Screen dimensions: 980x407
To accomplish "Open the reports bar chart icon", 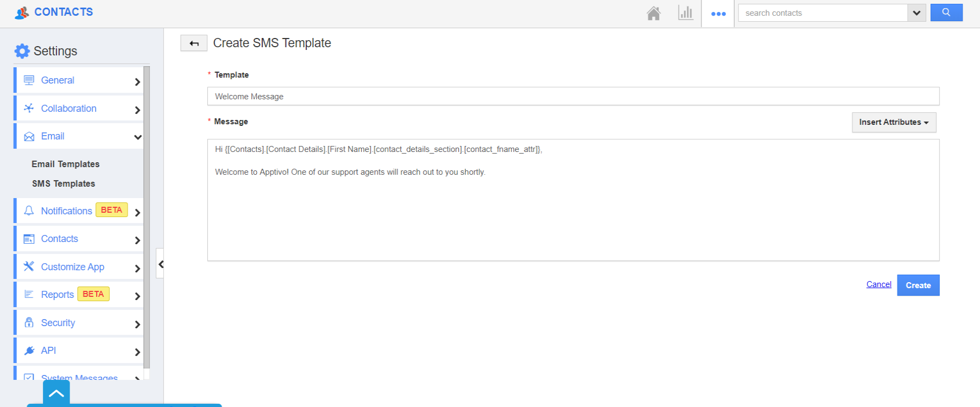I will (x=686, y=13).
